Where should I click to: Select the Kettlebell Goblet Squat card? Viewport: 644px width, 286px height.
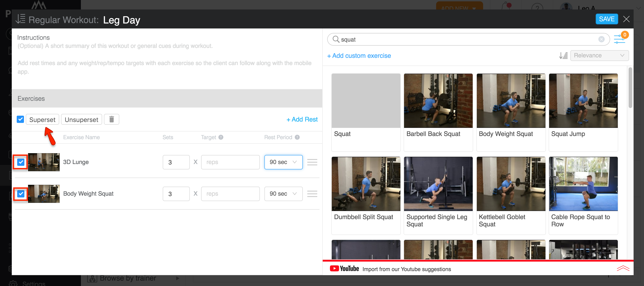click(511, 195)
